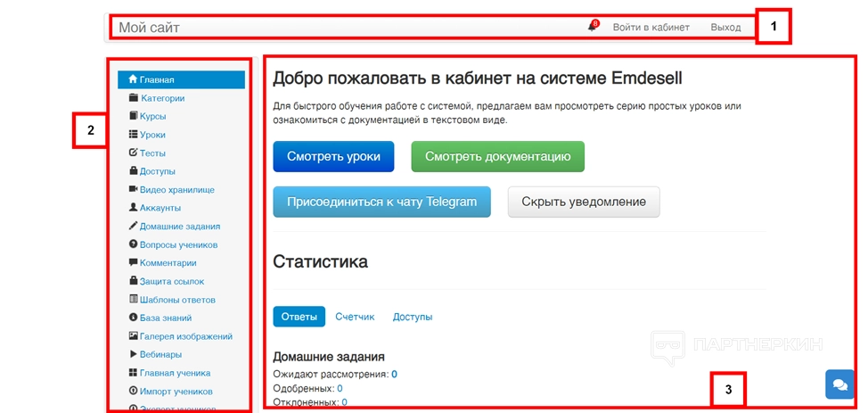Click the book icon beside Курсы

pos(133,116)
